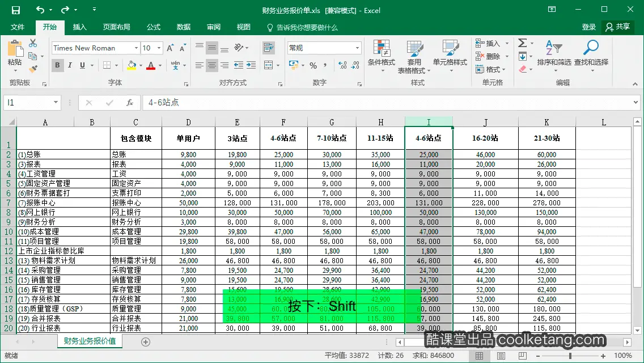The image size is (644, 363).
Task: Select the 财务业务报价值 sheet tab
Action: coord(90,341)
